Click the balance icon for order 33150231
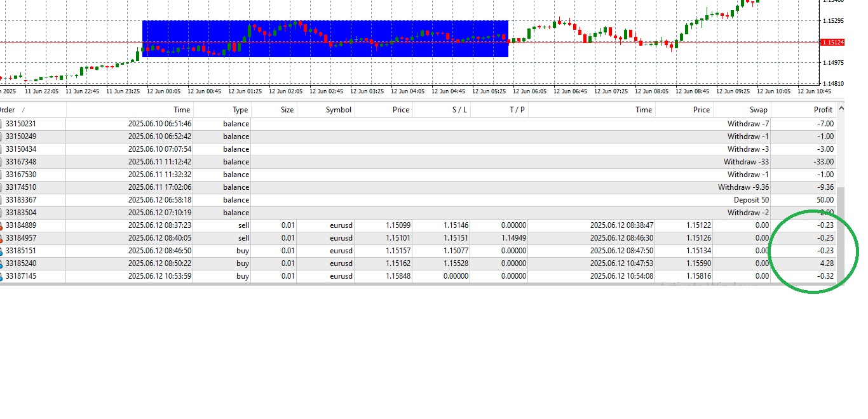 pyautogui.click(x=1, y=124)
